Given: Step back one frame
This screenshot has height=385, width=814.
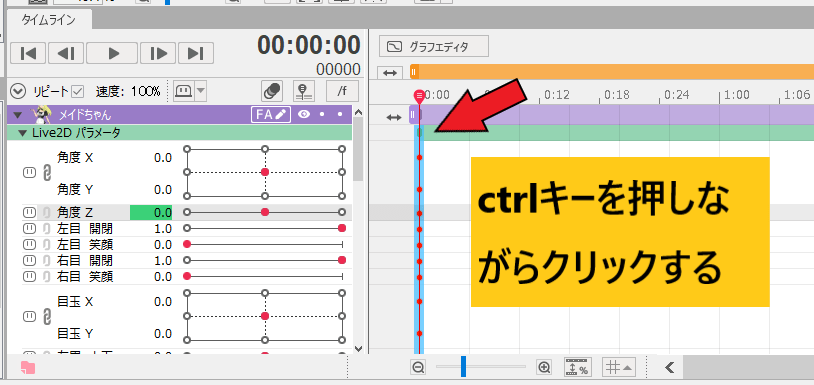Looking at the screenshot, I should pos(66,53).
